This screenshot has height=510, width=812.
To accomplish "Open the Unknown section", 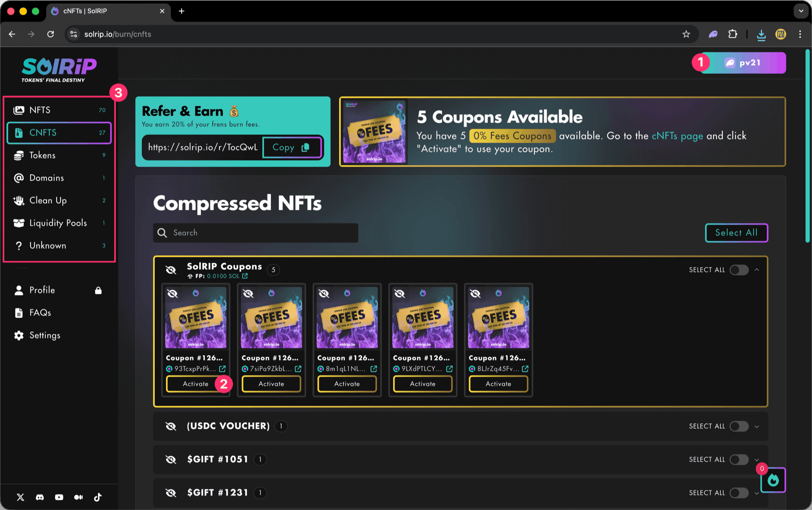I will pos(59,245).
